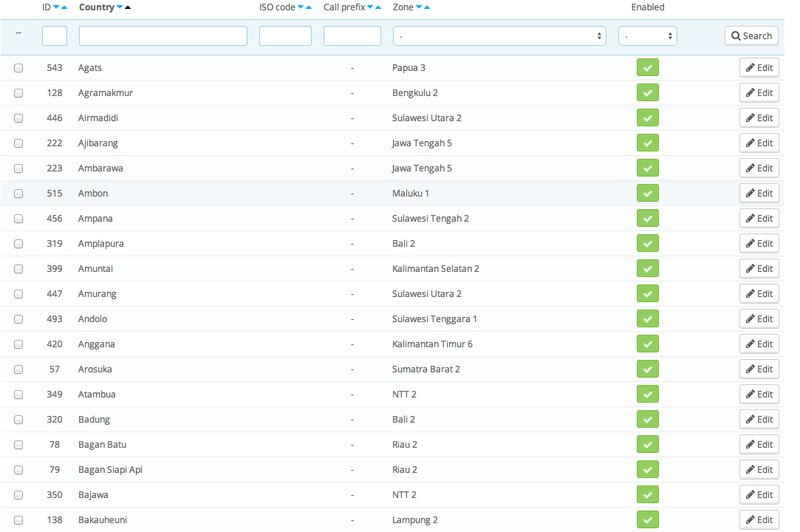
Task: Tick the Bakauheuni row checkbox
Action: click(x=18, y=520)
